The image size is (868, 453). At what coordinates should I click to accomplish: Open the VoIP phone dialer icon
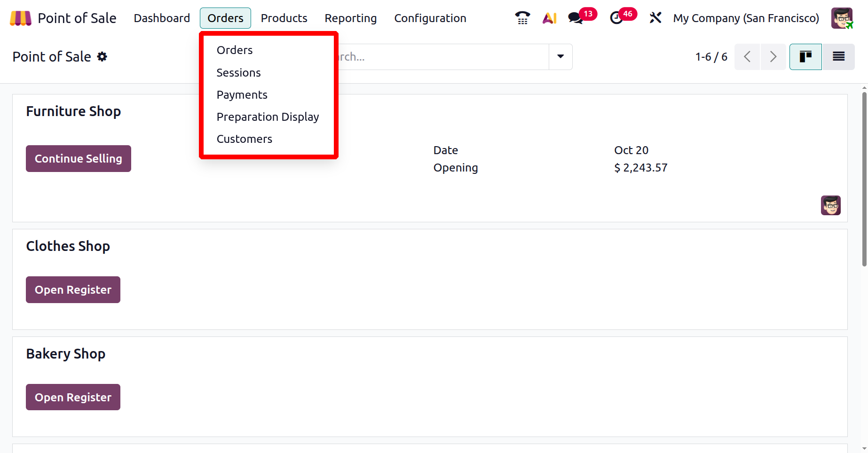[x=522, y=18]
